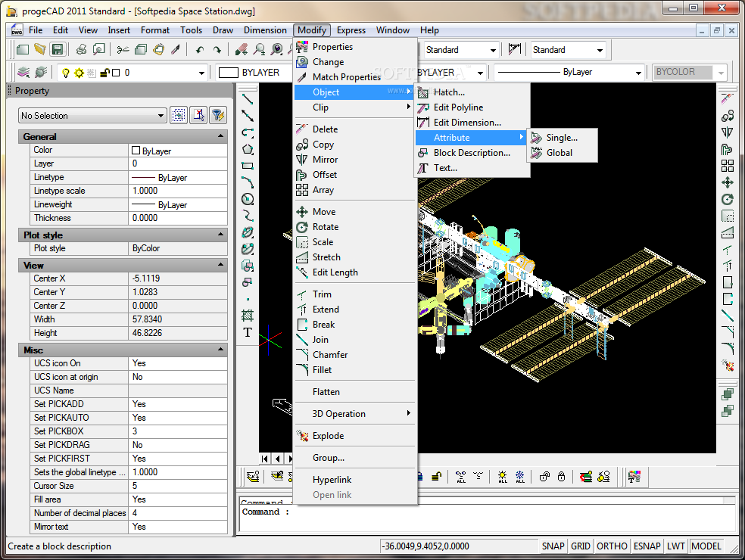Toggle LWT lineweight display

point(675,546)
